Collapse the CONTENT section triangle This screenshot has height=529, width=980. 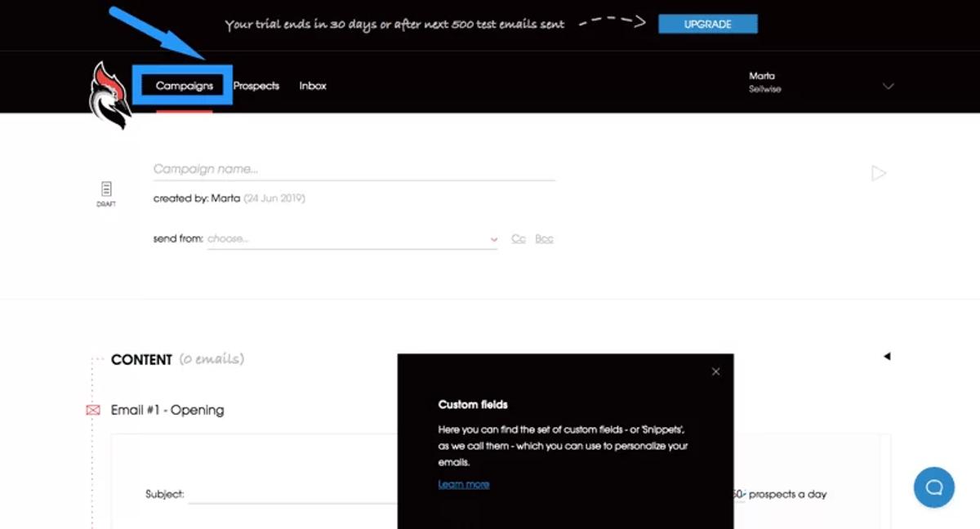pyautogui.click(x=887, y=356)
